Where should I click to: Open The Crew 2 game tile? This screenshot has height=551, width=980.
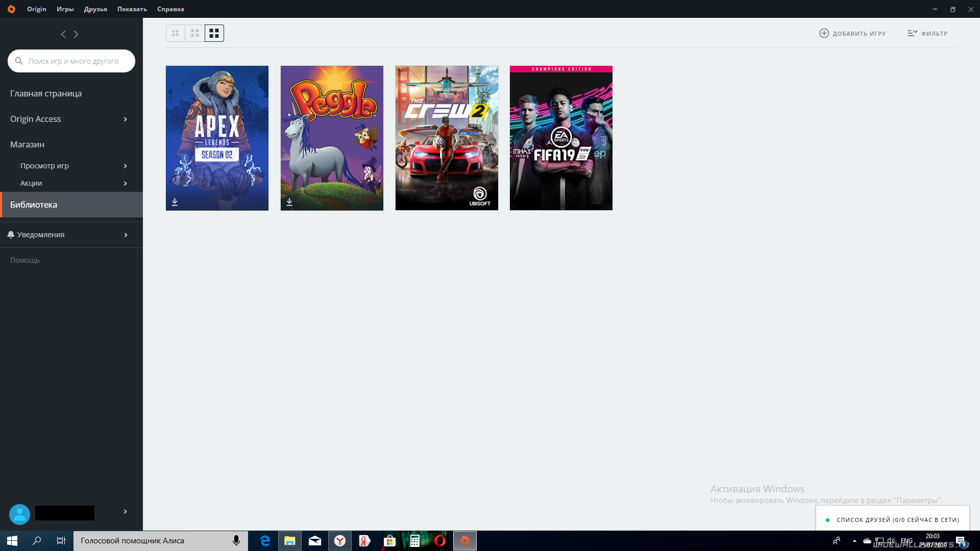447,138
